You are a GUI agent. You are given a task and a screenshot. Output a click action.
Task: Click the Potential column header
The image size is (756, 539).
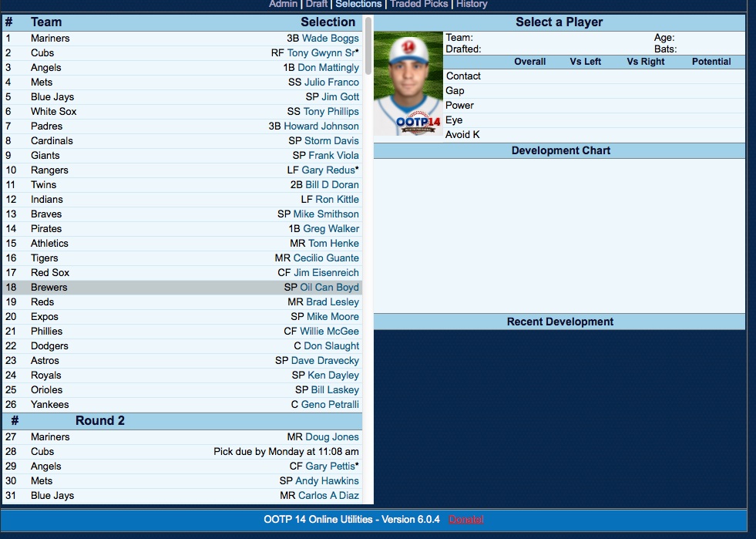(711, 62)
